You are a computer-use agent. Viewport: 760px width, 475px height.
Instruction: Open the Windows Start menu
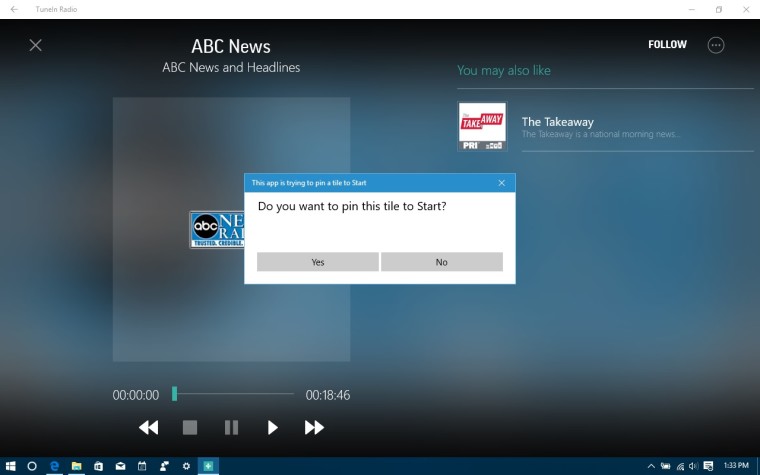pyautogui.click(x=10, y=466)
